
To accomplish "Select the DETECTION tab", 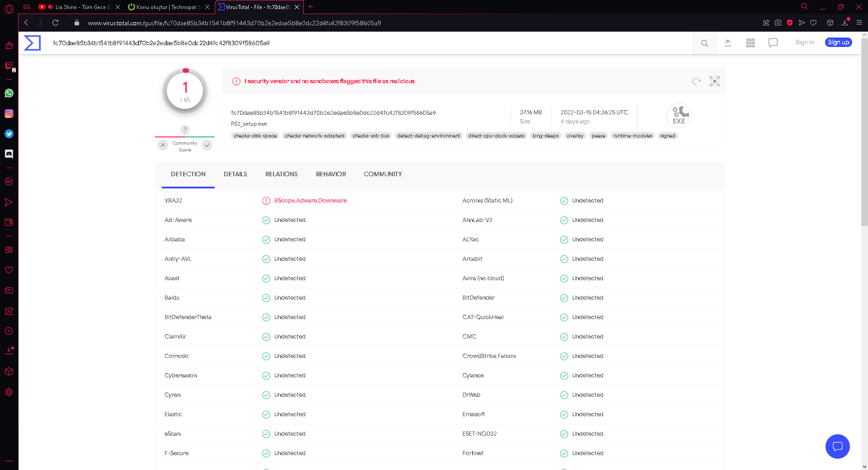I will [x=188, y=174].
